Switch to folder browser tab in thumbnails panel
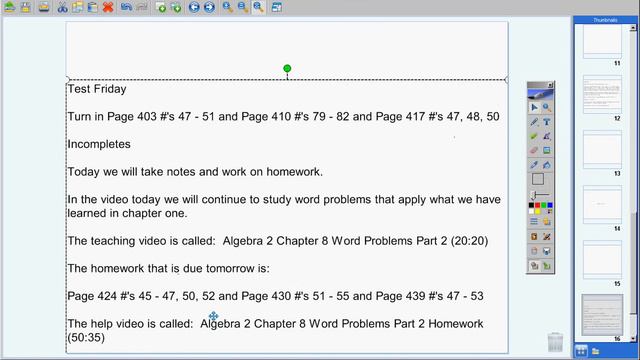 point(596,351)
